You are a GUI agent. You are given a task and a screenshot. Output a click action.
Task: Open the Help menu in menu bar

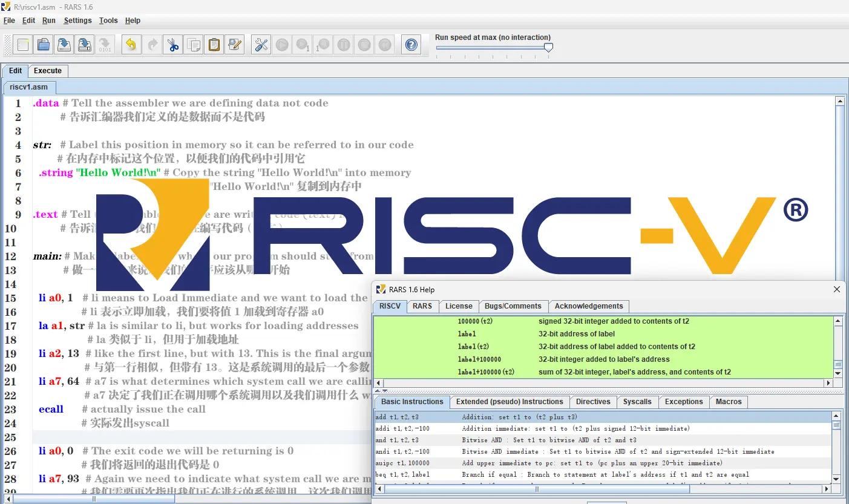click(133, 21)
